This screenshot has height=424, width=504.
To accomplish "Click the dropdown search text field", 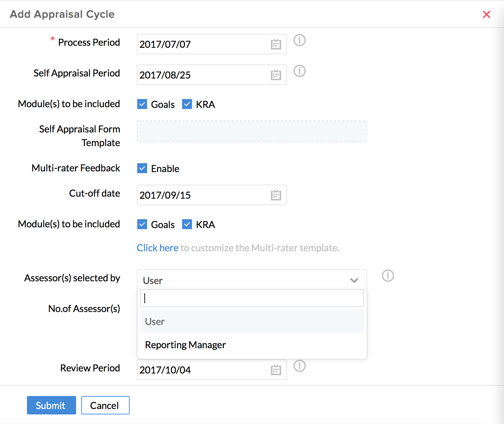I will coord(252,298).
